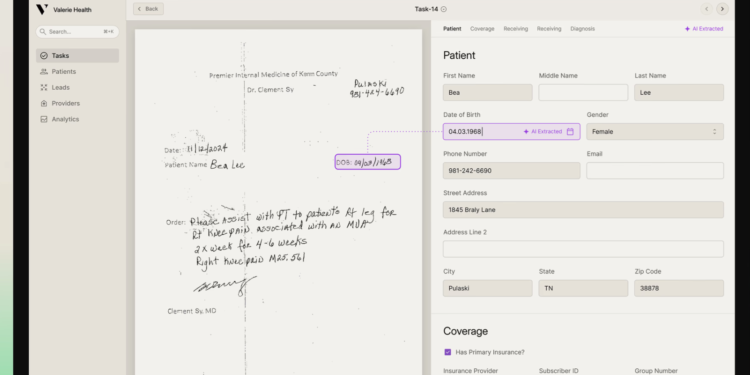Click the Back button
Image resolution: width=750 pixels, height=375 pixels.
(x=148, y=9)
